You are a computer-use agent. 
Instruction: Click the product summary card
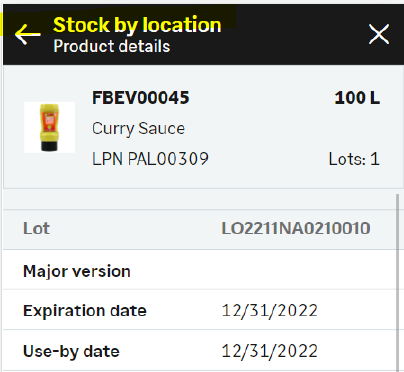[203, 127]
